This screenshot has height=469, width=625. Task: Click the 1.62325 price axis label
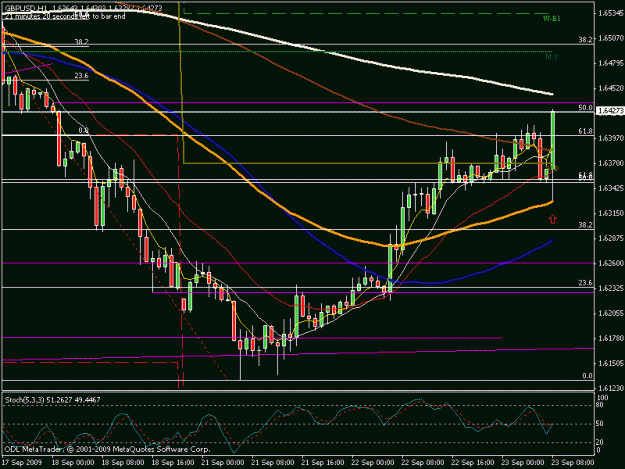610,288
